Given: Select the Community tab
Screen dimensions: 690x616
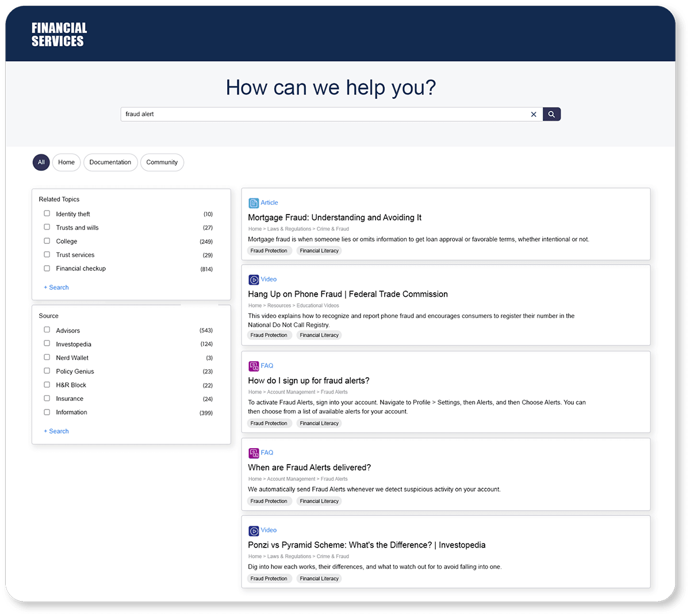Looking at the screenshot, I should coord(162,162).
